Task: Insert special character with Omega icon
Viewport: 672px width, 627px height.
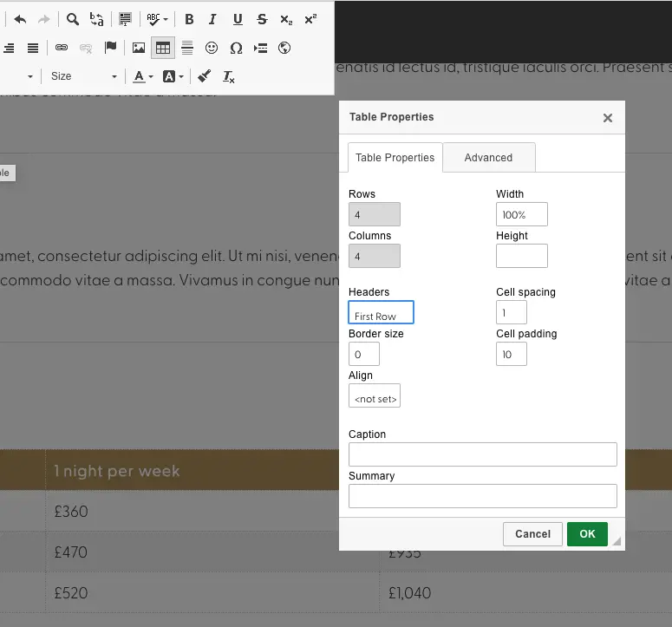Action: pyautogui.click(x=236, y=48)
